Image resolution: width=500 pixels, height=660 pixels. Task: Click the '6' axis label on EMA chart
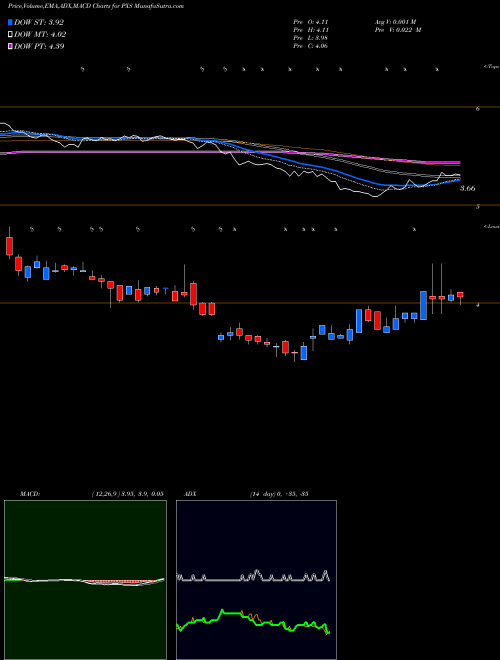point(478,109)
